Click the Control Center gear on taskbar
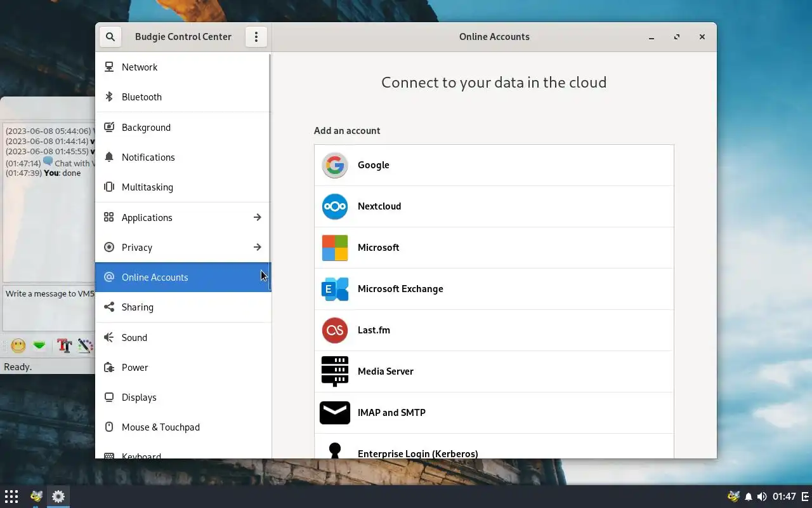 click(x=58, y=497)
